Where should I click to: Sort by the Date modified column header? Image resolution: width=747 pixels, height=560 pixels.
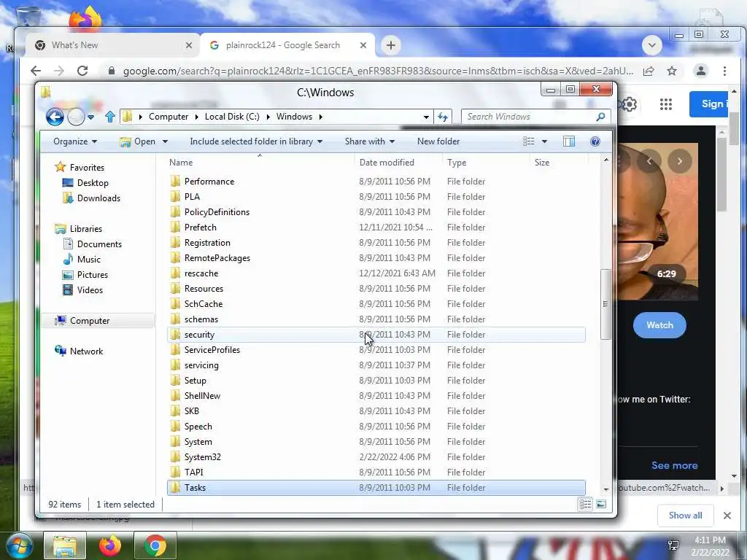387,163
